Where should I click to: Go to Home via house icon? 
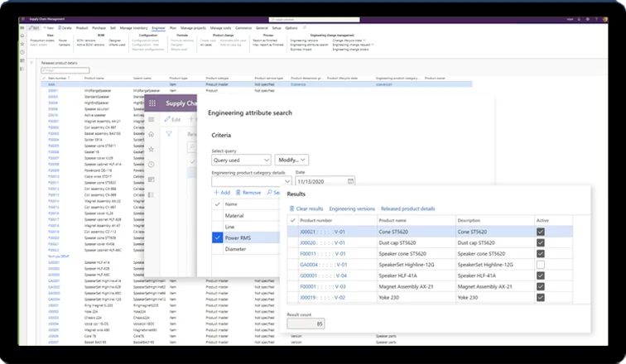coord(152,133)
